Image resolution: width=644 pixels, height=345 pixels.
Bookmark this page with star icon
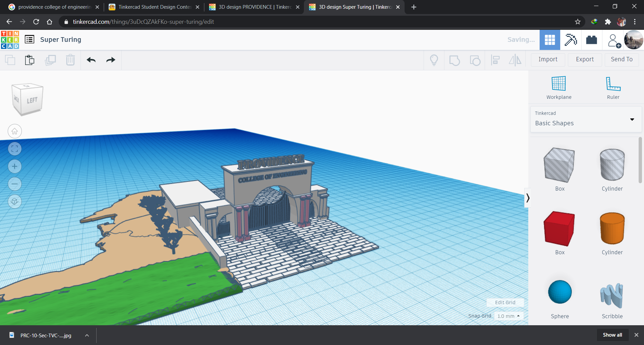coord(578,22)
